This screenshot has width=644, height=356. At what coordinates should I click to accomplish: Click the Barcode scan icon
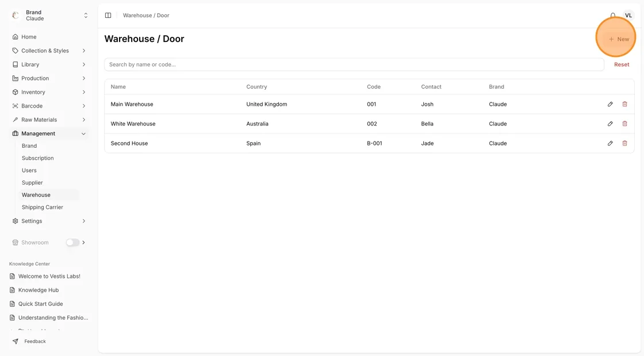[15, 106]
